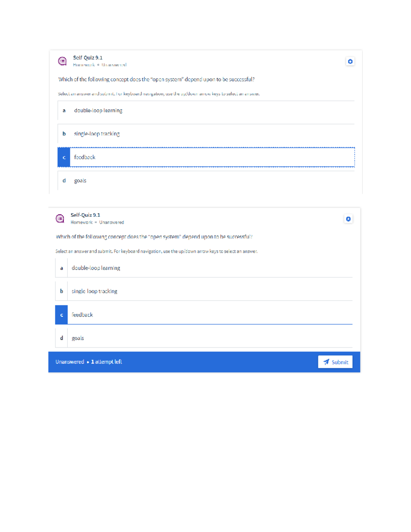Viewport: 411px width, 532px height.
Task: Click the "Self-Quiz 9.1" title in the lower card
Action: (x=85, y=215)
